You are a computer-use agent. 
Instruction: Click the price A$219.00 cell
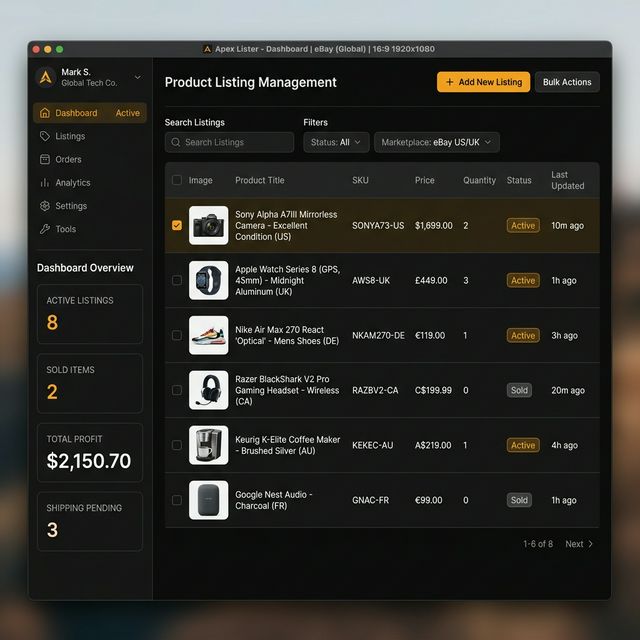[x=433, y=445]
